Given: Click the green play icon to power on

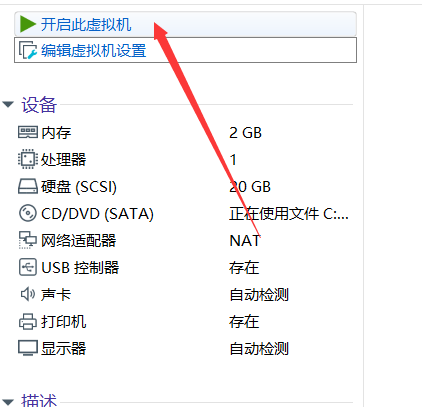Looking at the screenshot, I should click(28, 24).
